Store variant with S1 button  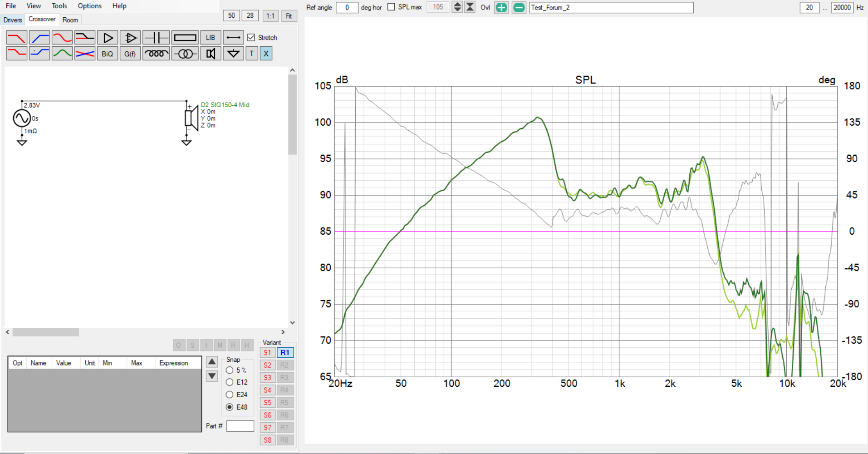tap(268, 353)
